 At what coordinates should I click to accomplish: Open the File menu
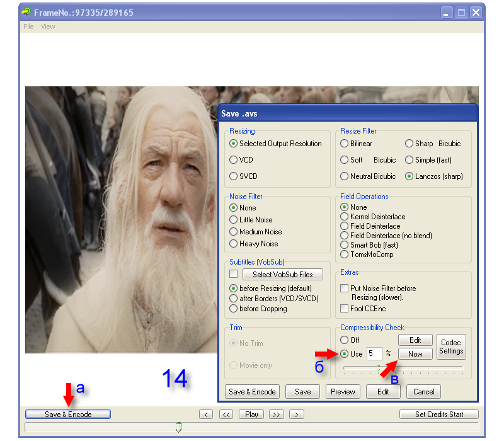(28, 26)
